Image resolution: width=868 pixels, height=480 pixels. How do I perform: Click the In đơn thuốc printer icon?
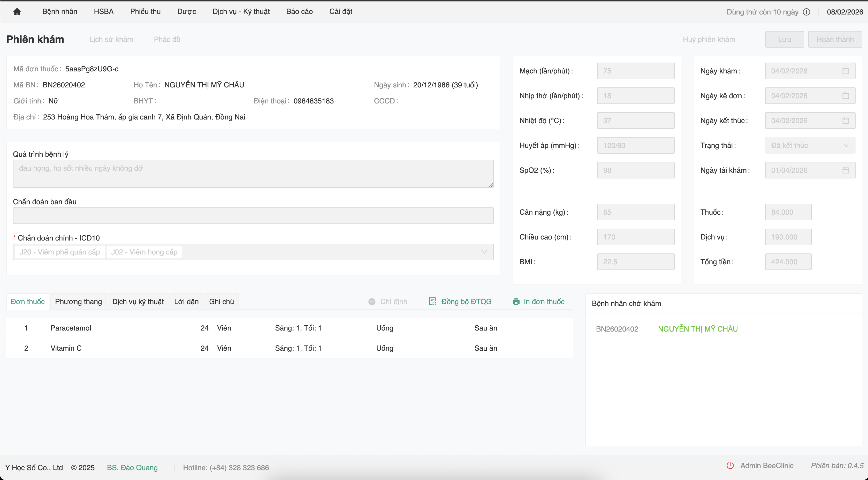(x=516, y=302)
